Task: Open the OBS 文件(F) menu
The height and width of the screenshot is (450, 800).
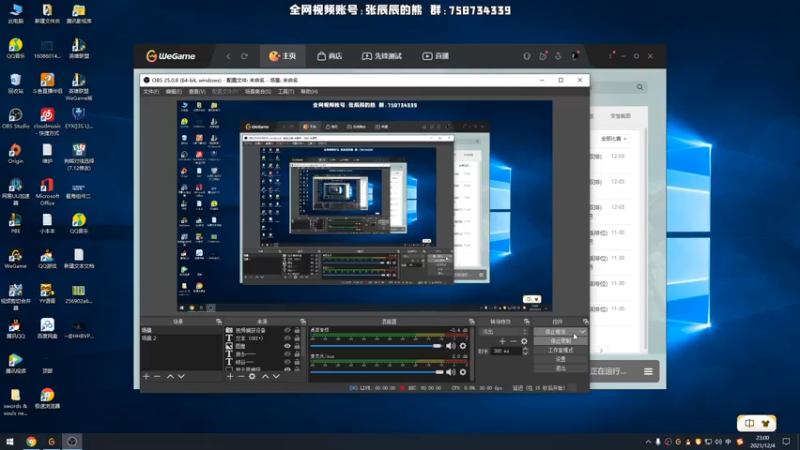Action: 152,92
